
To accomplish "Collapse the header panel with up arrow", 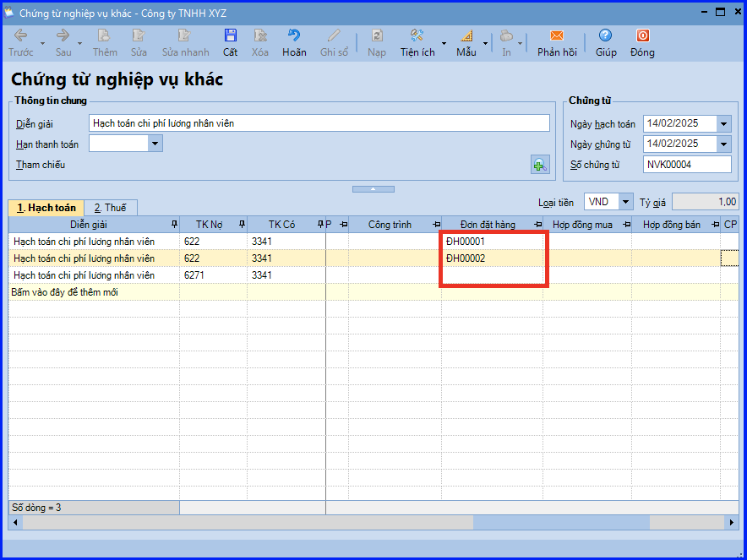I will tap(373, 189).
